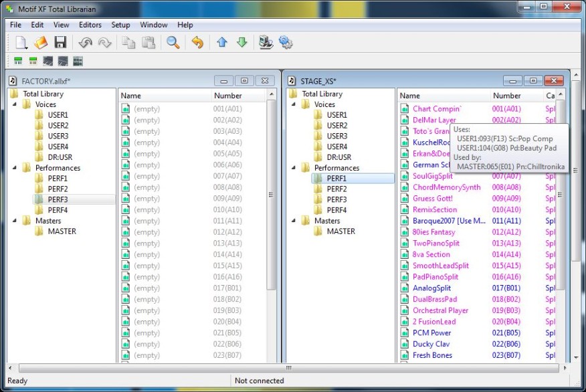Sort the FACTORY.allxf list by Number header

[x=239, y=96]
